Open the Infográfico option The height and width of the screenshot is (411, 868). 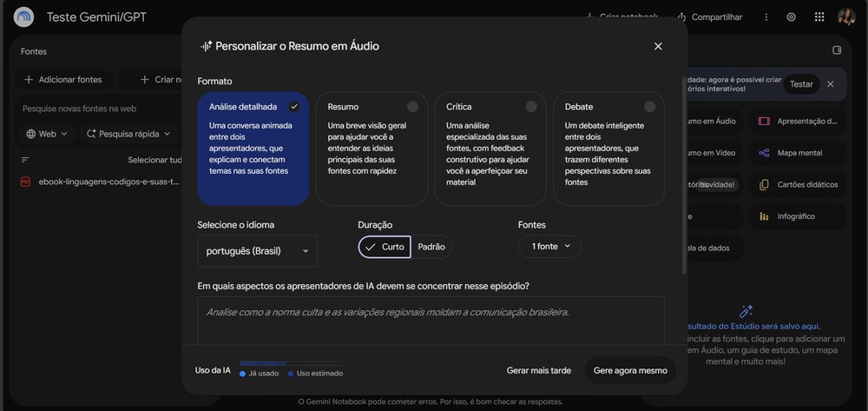[797, 216]
